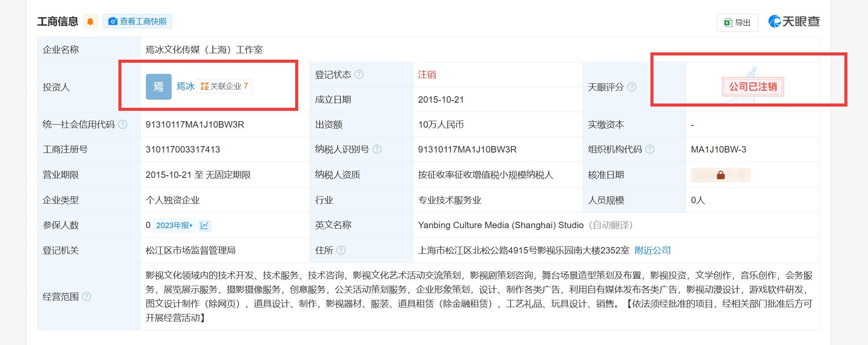Click the 登记机关 label
868x345 pixels.
[x=61, y=250]
